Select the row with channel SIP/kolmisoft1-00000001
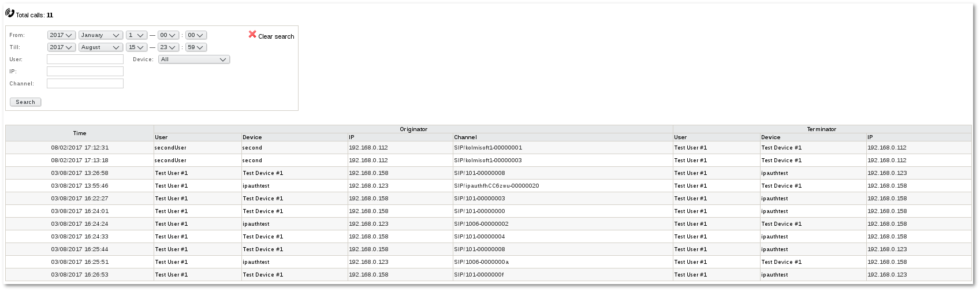This screenshot has height=291, width=980. click(x=487, y=148)
